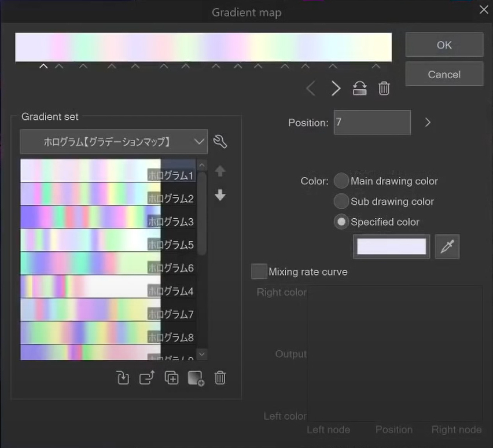Click the flip gradient icon
This screenshot has height=448, width=493.
(360, 89)
